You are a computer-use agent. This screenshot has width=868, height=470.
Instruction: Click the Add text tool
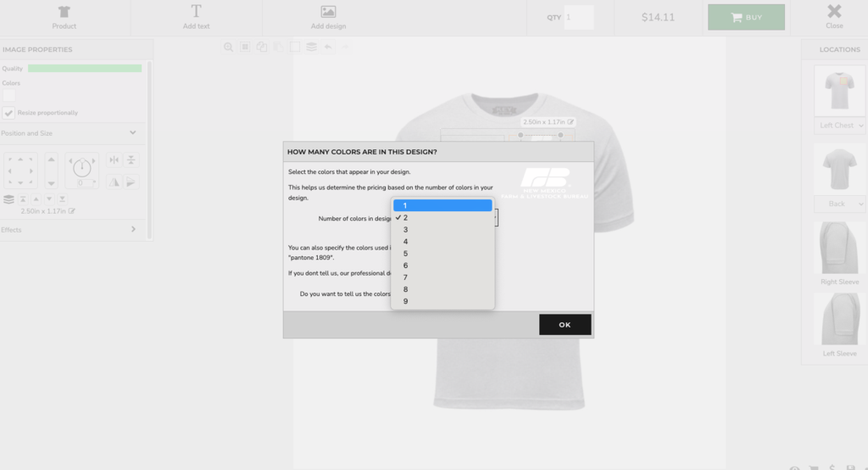[196, 16]
